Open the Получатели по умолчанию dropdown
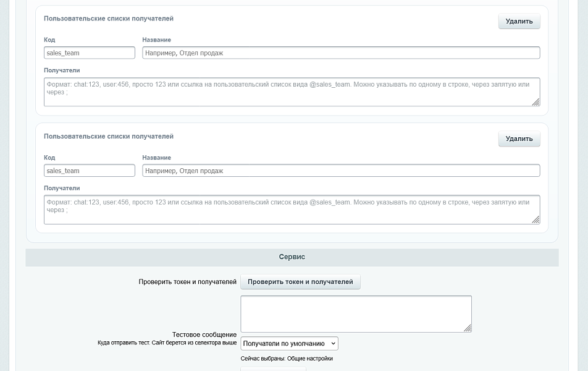 pos(289,343)
